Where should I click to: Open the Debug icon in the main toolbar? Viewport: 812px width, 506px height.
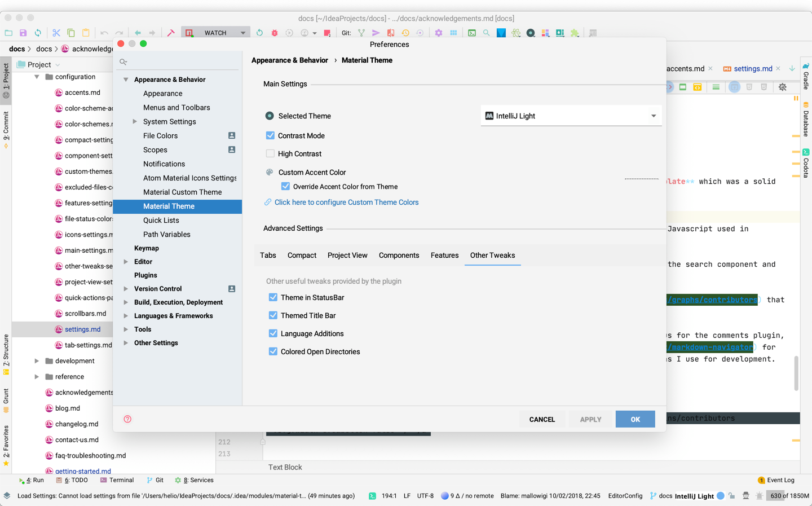point(275,33)
